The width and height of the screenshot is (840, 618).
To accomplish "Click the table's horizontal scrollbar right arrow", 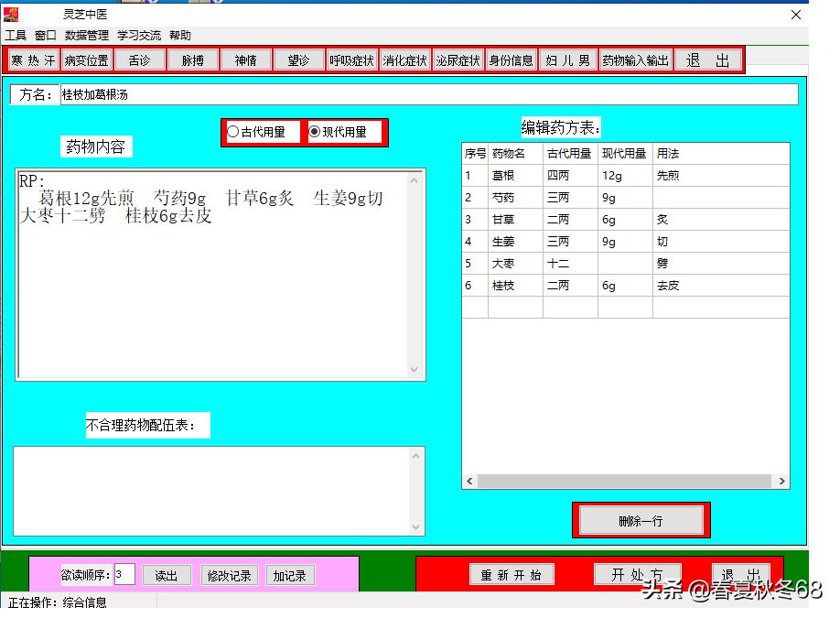I will pos(782,481).
